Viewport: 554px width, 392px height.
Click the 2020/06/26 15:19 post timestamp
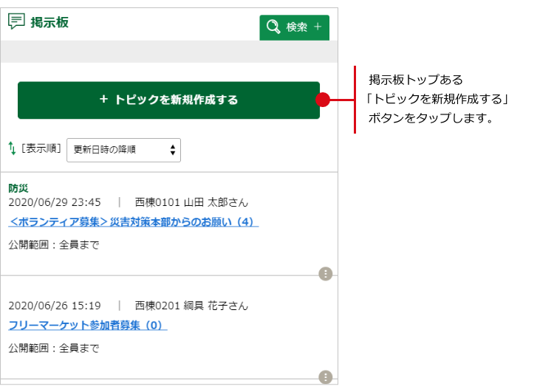[x=55, y=306]
